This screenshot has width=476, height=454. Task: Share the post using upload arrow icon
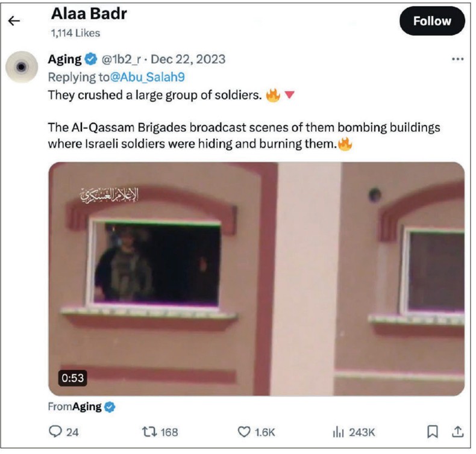457,432
